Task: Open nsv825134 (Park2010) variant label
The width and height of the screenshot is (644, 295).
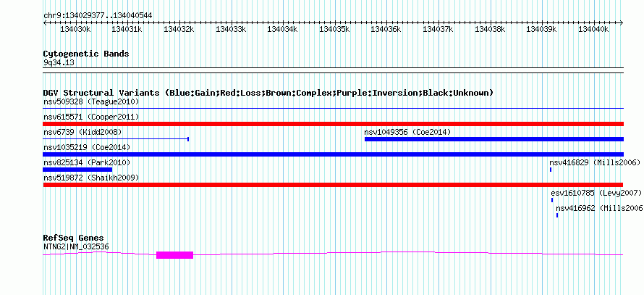Action: point(87,162)
